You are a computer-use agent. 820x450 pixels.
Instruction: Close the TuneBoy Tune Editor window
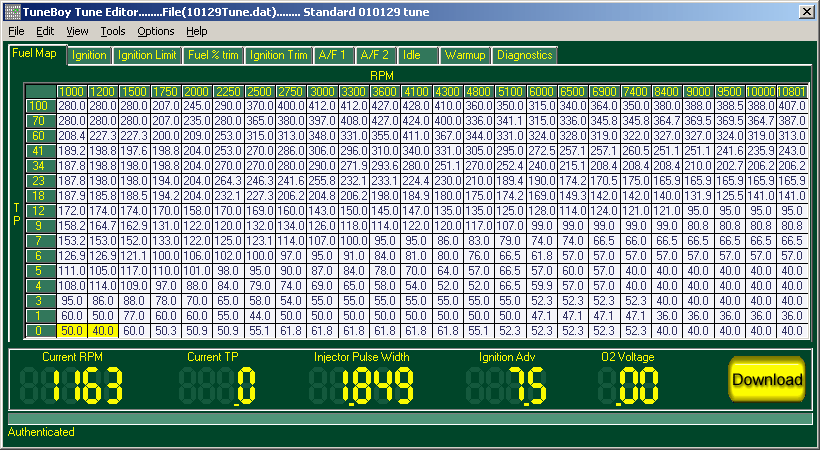(x=806, y=12)
